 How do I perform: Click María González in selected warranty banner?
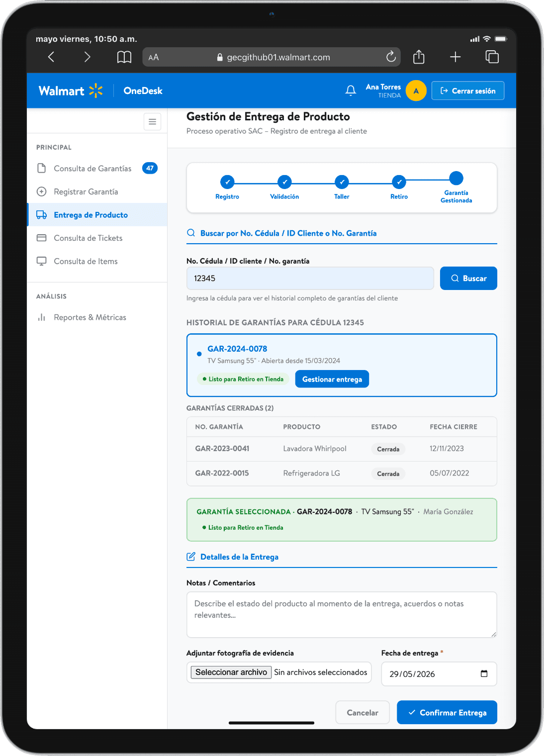[448, 512]
